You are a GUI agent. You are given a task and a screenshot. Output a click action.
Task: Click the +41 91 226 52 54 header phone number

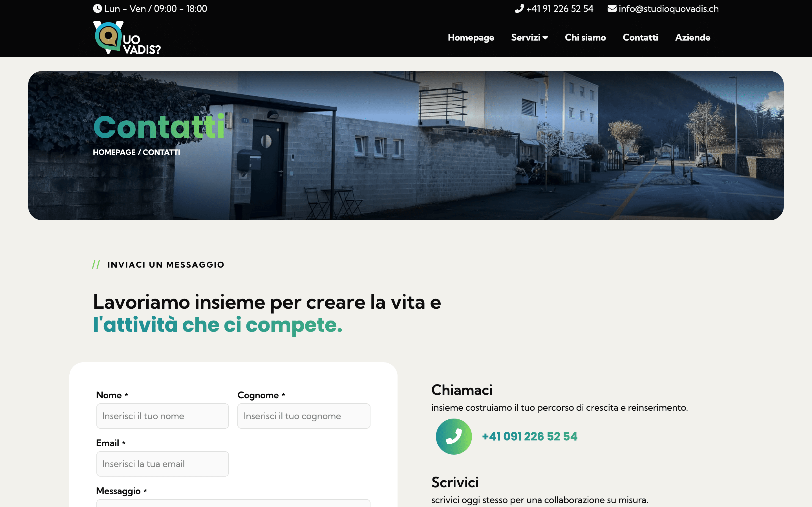tap(559, 8)
